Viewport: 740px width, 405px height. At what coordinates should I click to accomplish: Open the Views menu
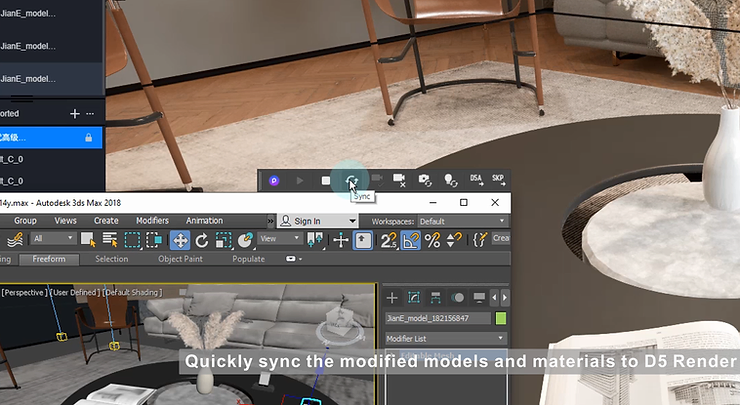coord(65,221)
